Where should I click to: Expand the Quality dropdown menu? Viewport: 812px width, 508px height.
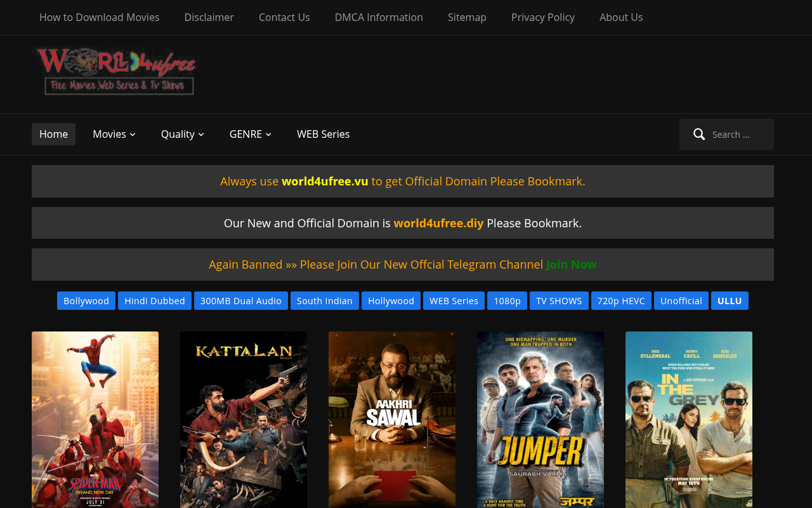coord(183,134)
